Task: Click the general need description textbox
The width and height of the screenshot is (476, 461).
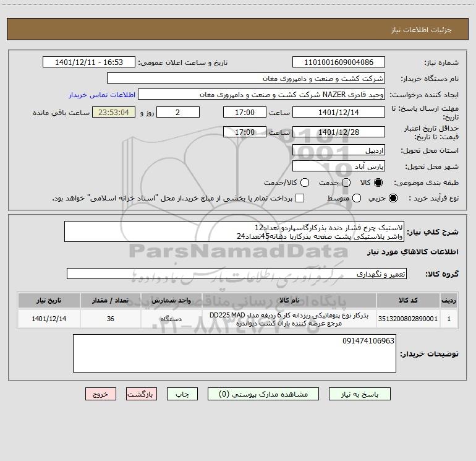Action: coord(234,232)
